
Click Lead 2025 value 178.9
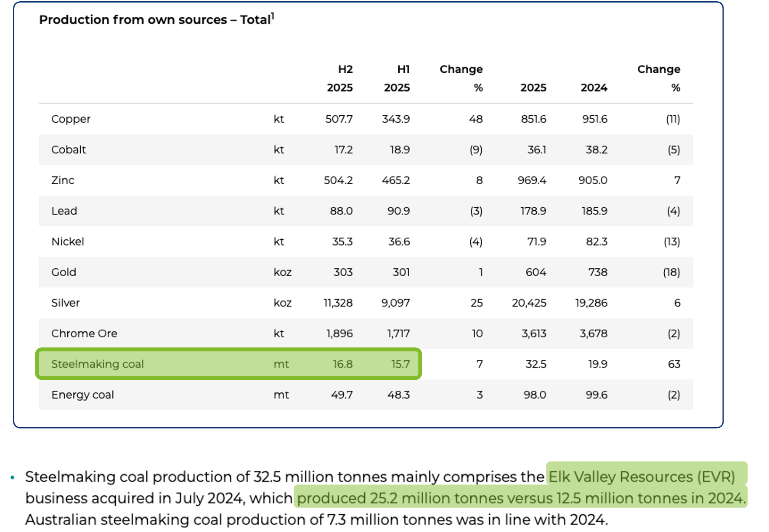(533, 211)
